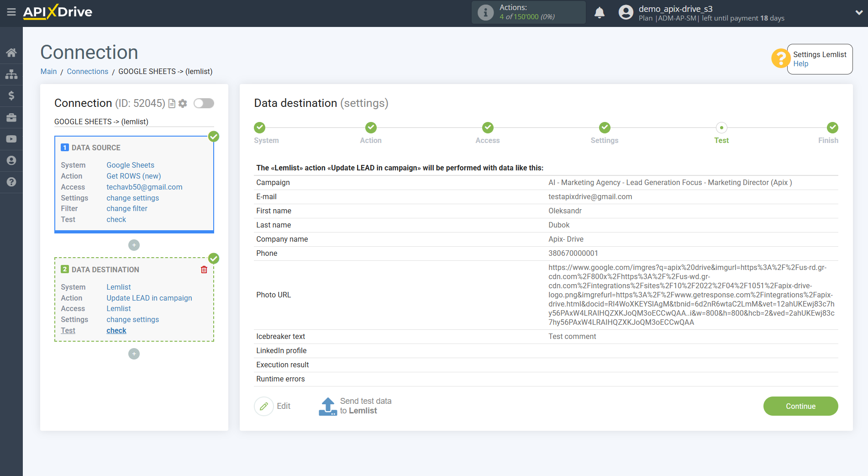Click the DATA DESTINATION header

point(105,270)
